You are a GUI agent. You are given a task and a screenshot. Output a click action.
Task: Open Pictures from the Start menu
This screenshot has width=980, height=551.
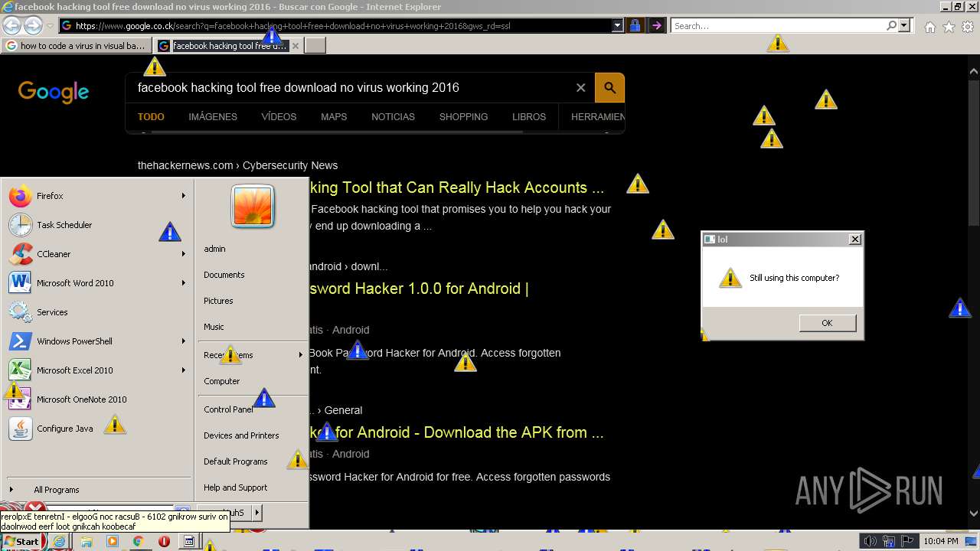(218, 301)
